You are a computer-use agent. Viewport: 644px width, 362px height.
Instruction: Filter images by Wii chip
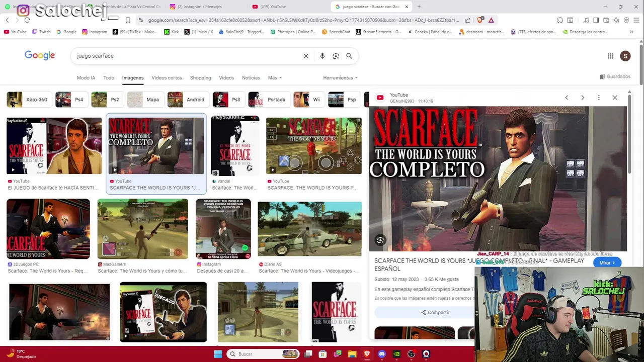point(308,100)
